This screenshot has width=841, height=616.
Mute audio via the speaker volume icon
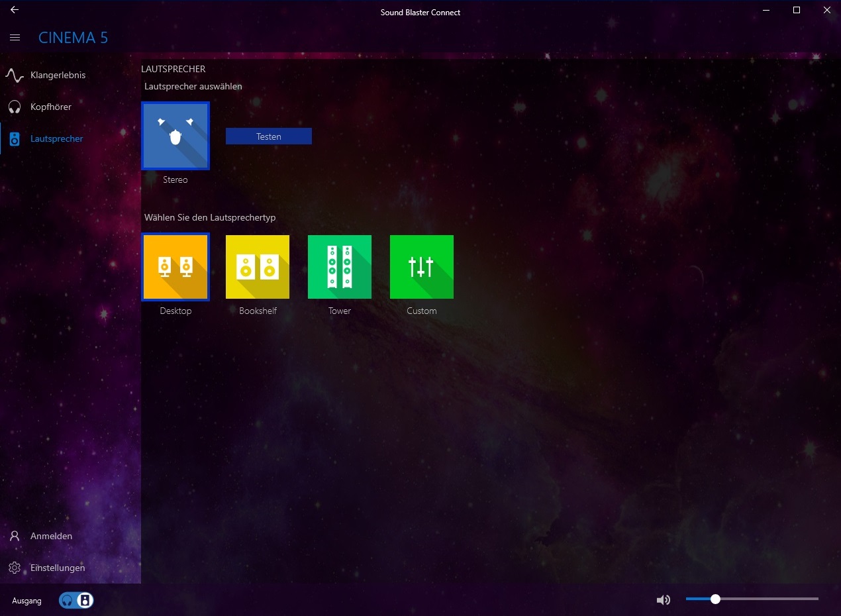[663, 600]
